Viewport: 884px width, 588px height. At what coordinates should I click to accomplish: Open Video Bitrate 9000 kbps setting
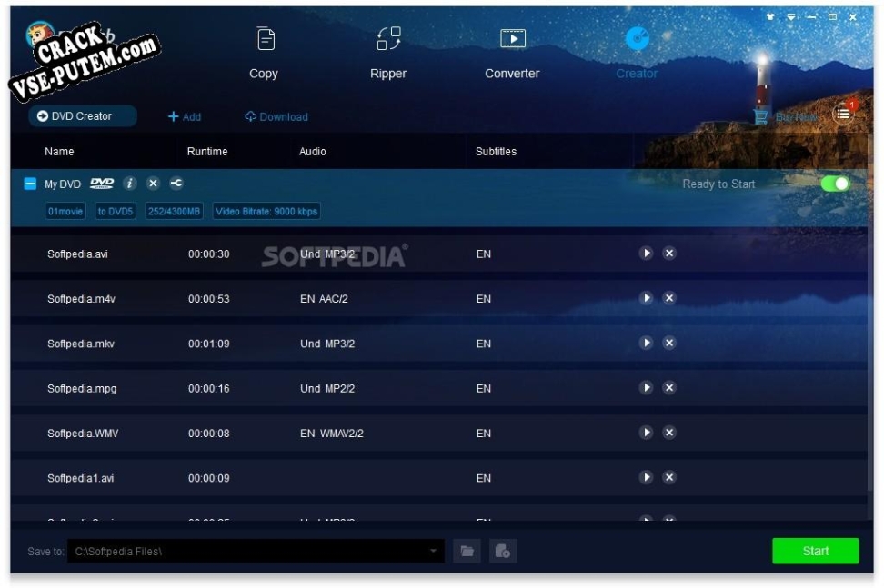266,211
